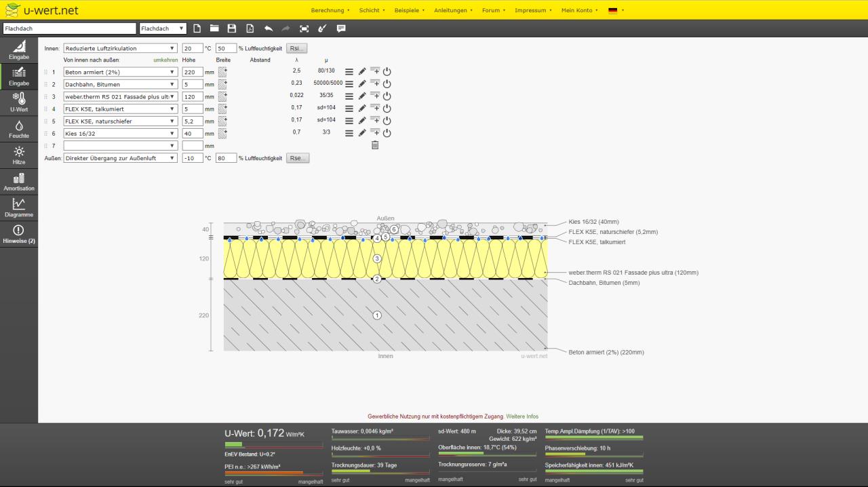Open the comment speech bubble icon
Screen dimensions: 868x487
coord(341,28)
